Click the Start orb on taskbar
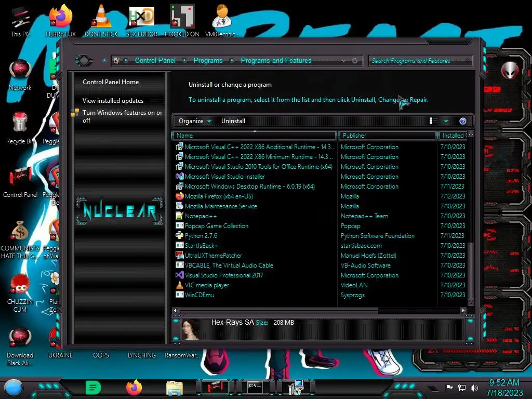 pyautogui.click(x=14, y=388)
